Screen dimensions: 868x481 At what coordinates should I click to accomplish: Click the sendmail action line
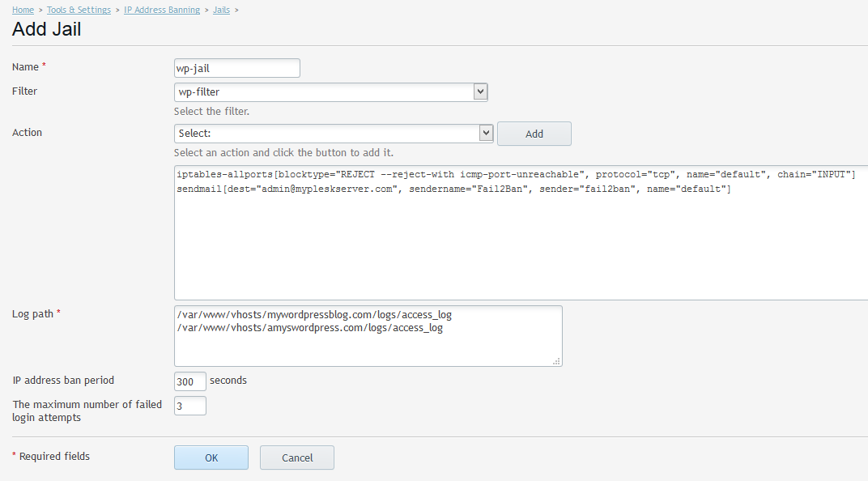click(x=453, y=189)
